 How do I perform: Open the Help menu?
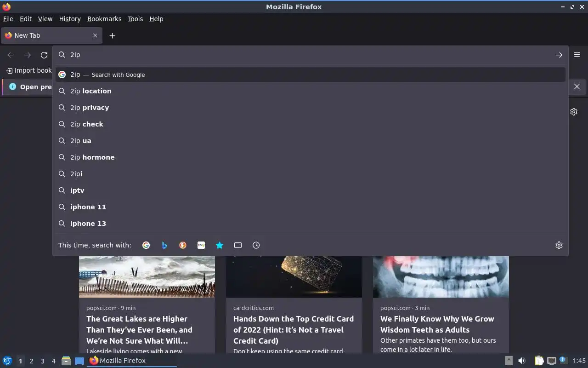(156, 19)
